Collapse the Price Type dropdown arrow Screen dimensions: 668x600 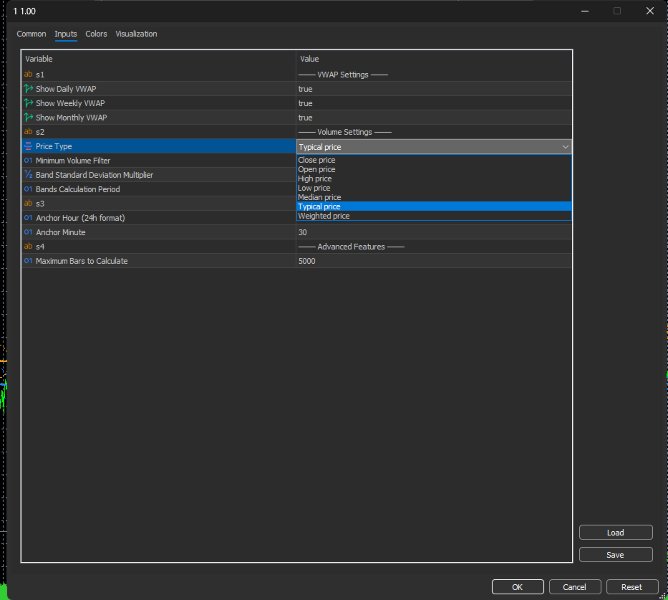click(x=565, y=147)
